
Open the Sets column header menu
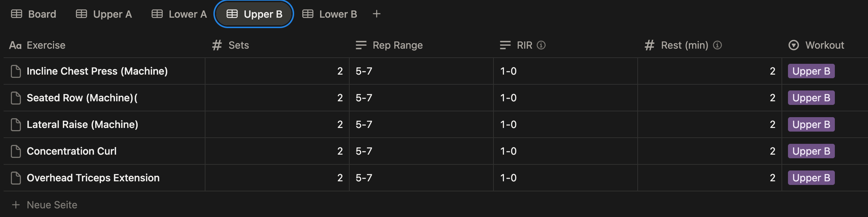(x=238, y=45)
